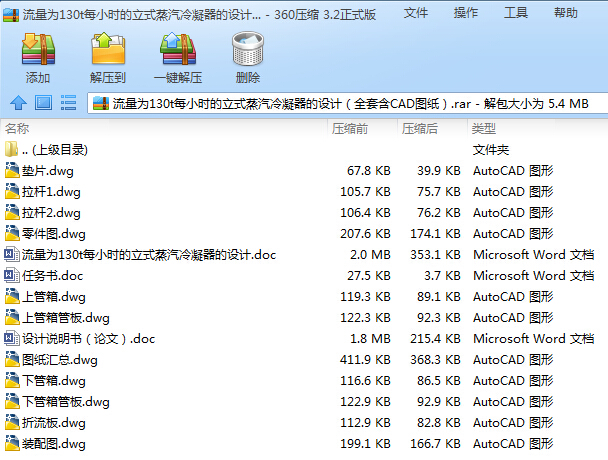608x460 pixels.
Task: Select the file name 设计说明书（论文）.doc
Action: tap(88, 339)
